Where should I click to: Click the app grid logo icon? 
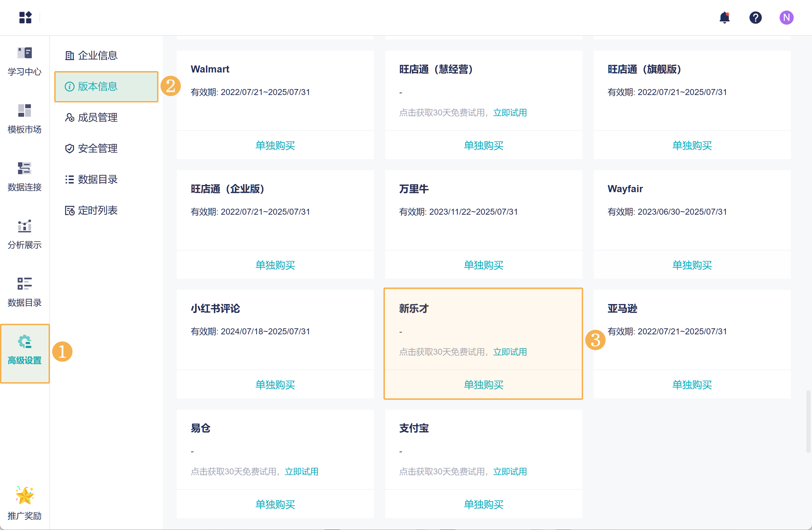coord(25,17)
